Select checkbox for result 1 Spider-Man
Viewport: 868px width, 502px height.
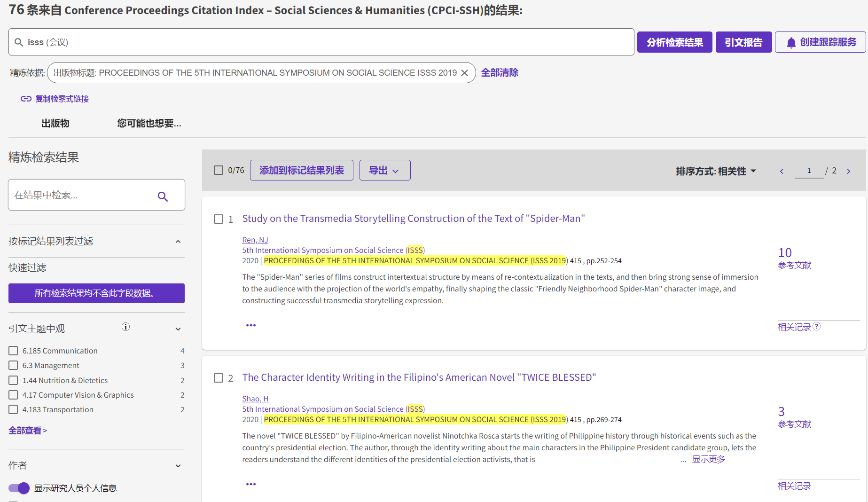(219, 219)
